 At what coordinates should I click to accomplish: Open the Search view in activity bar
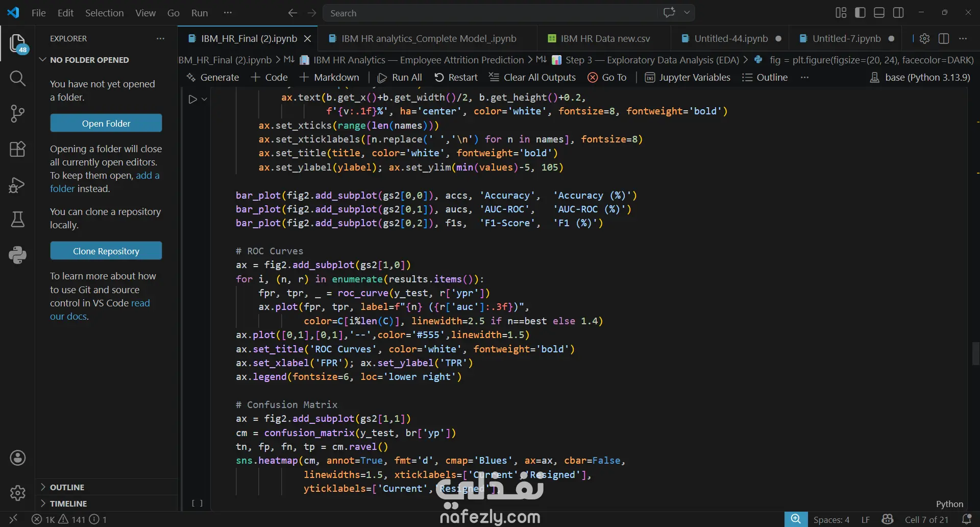point(18,78)
